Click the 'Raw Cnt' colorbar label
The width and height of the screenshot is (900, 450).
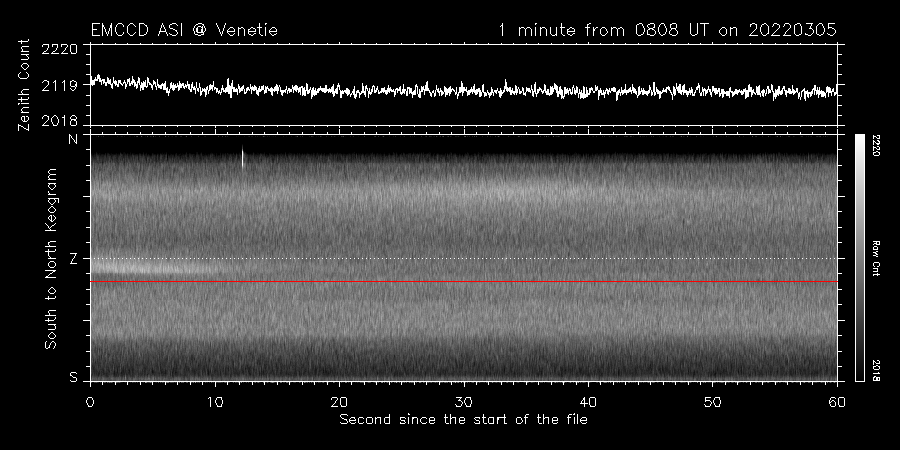tap(875, 258)
